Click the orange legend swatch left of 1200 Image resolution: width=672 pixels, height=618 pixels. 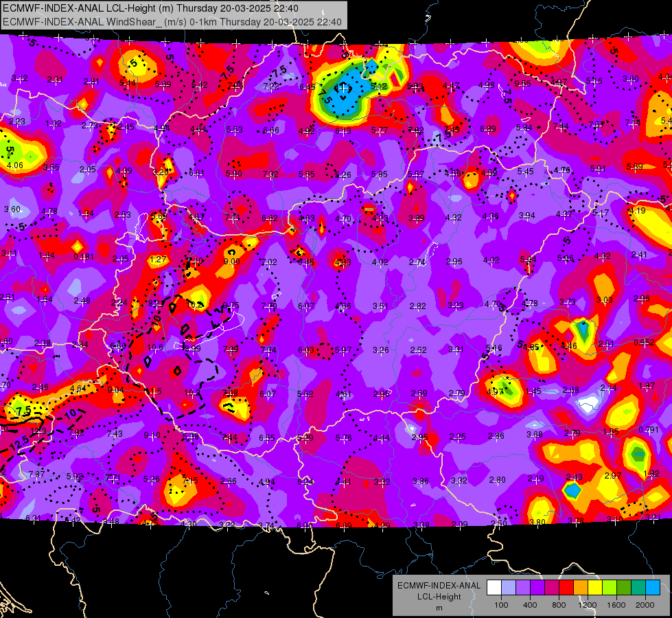[581, 588]
